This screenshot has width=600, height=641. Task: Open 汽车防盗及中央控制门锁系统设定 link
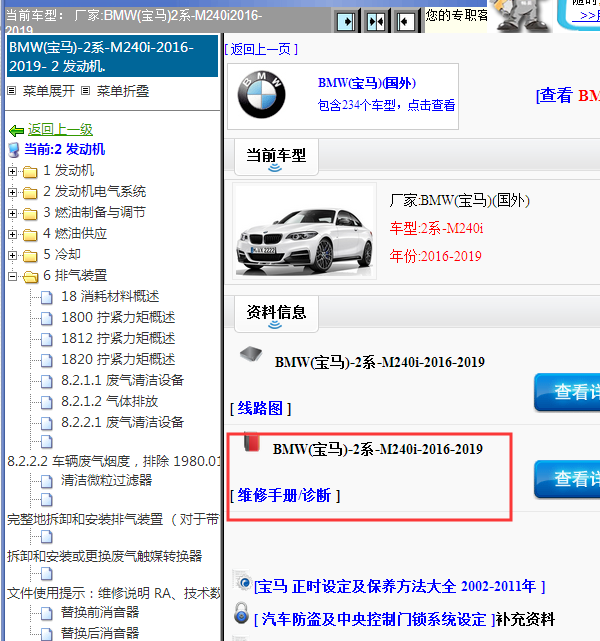click(374, 619)
